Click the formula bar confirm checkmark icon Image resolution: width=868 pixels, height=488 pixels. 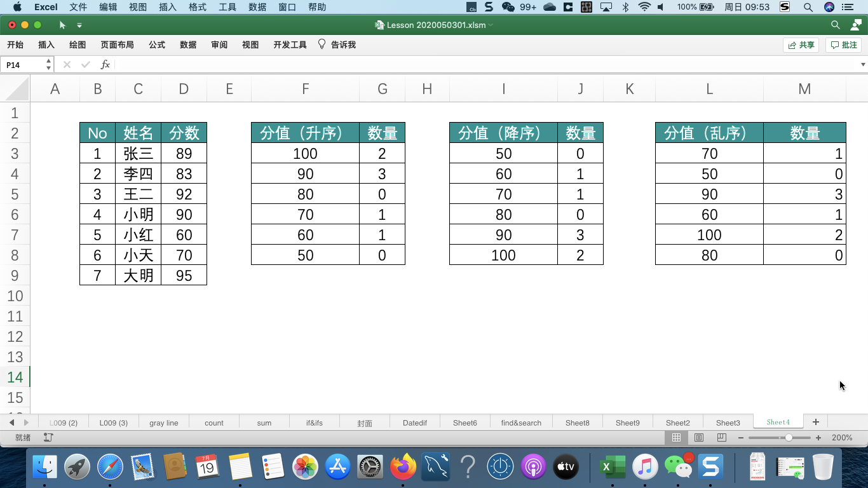[x=86, y=65]
